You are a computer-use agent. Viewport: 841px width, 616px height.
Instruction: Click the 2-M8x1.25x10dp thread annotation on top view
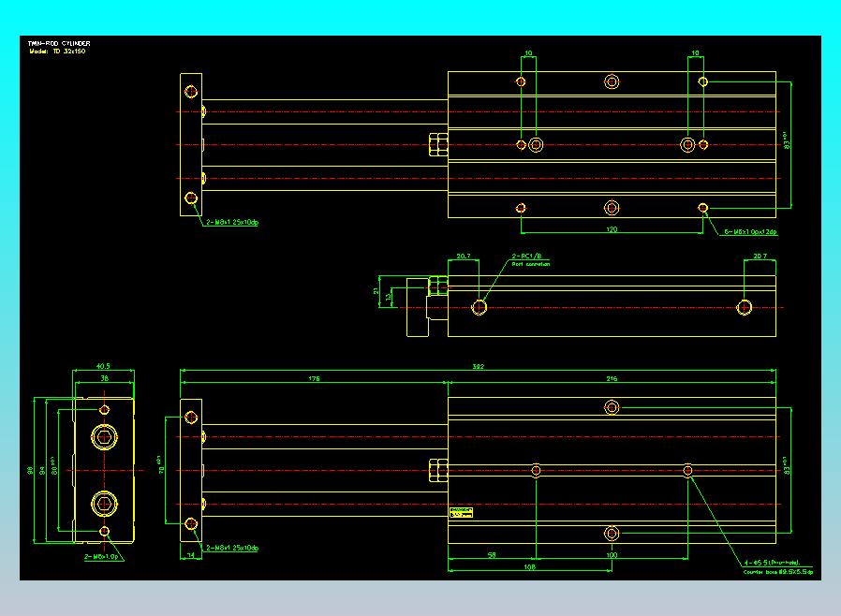click(x=233, y=224)
